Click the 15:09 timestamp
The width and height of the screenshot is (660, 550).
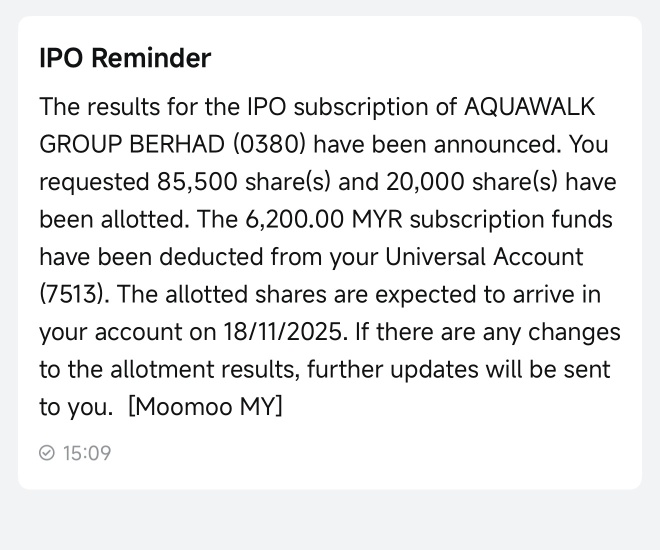(87, 453)
